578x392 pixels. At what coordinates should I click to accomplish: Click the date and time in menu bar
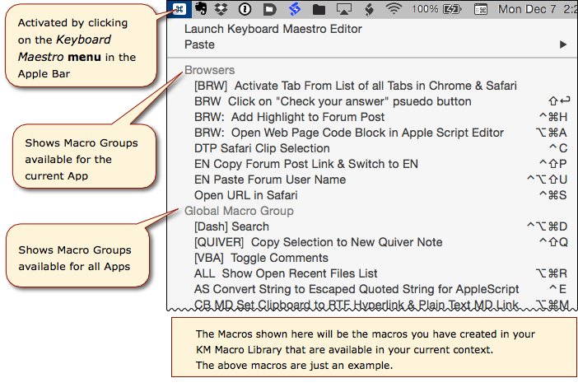538,9
